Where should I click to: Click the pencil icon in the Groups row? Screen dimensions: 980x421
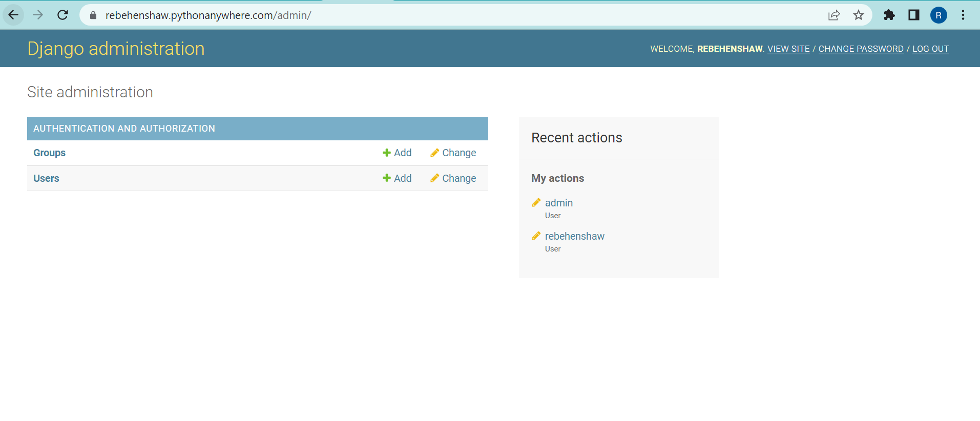coord(434,153)
